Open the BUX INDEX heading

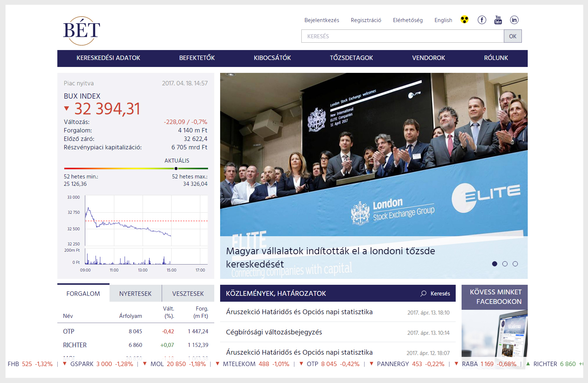(x=82, y=96)
